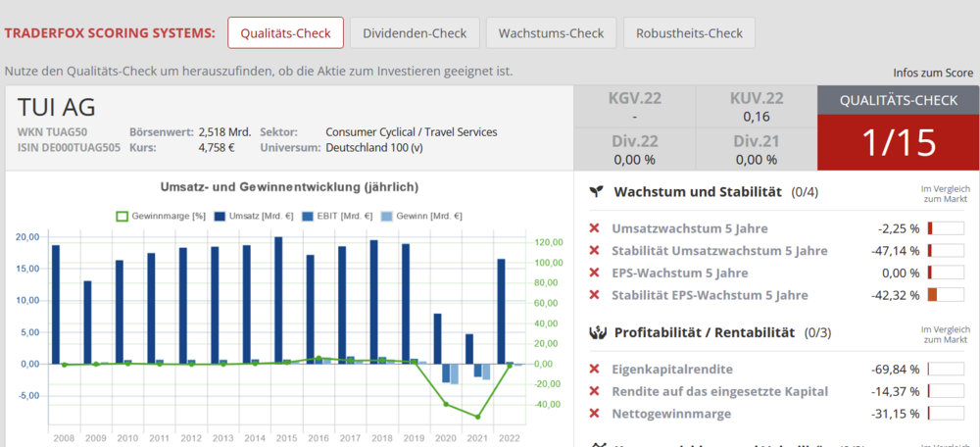Image resolution: width=980 pixels, height=447 pixels.
Task: Toggle Gewinnmarge [%] legend entry
Action: click(161, 217)
